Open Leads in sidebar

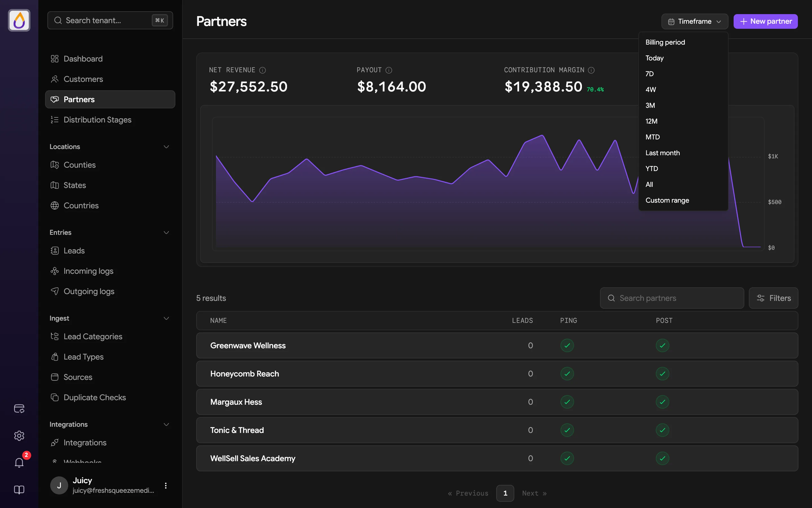[110, 251]
